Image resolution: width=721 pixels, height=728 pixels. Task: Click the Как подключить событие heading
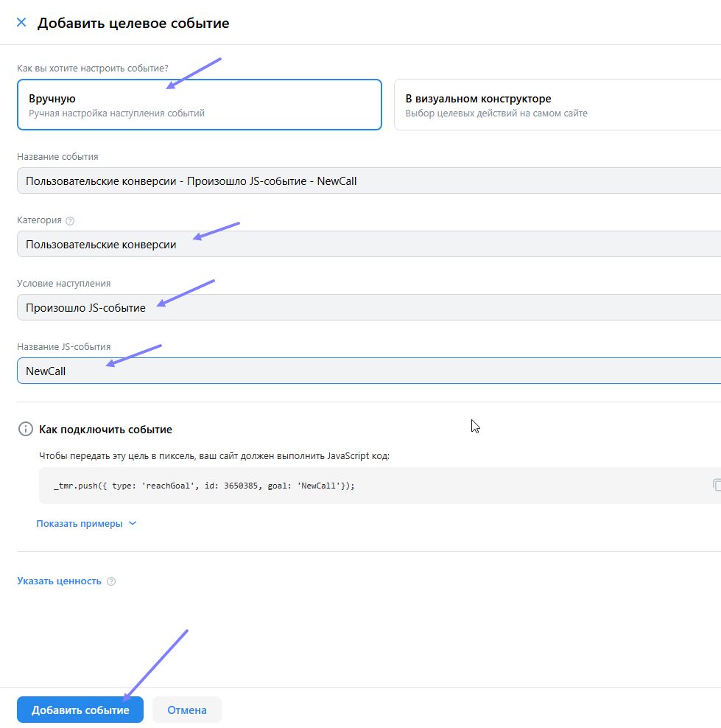[105, 429]
